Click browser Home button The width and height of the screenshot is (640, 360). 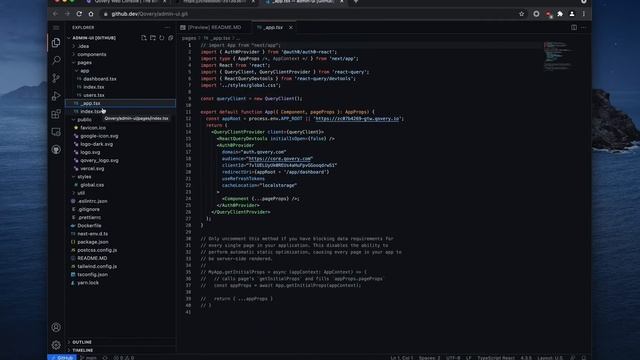point(91,14)
